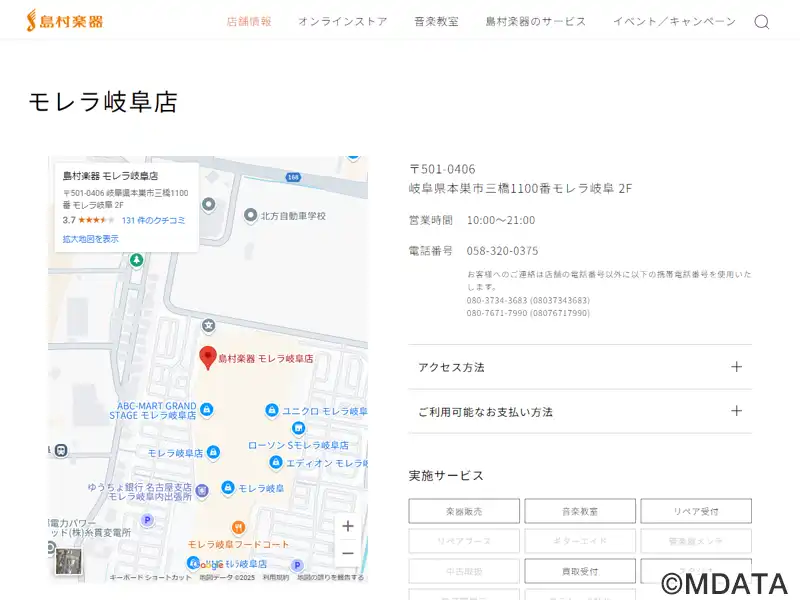
Task: Click the 島村楽器 logo
Action: pyautogui.click(x=65, y=21)
